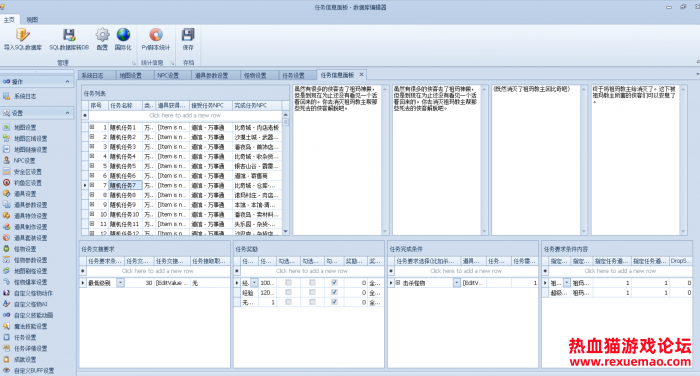700x376 pixels.
Task: Click add new row in 任务奖励
Action: click(x=312, y=271)
